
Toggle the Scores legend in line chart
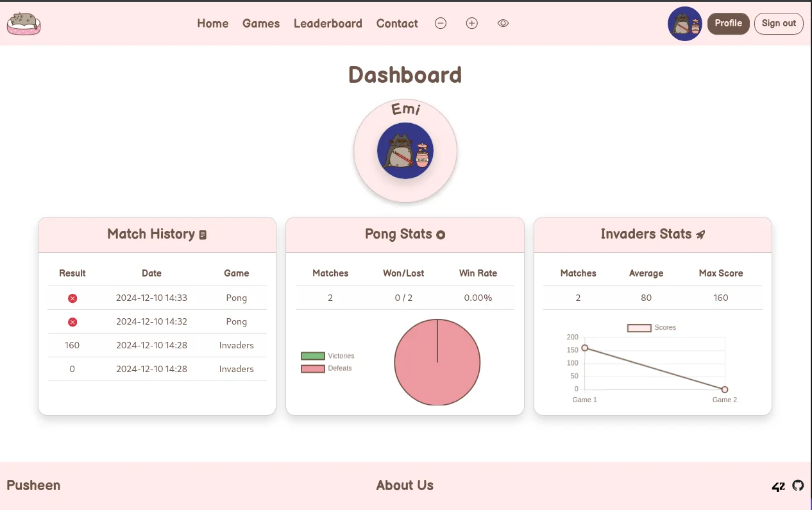(652, 328)
